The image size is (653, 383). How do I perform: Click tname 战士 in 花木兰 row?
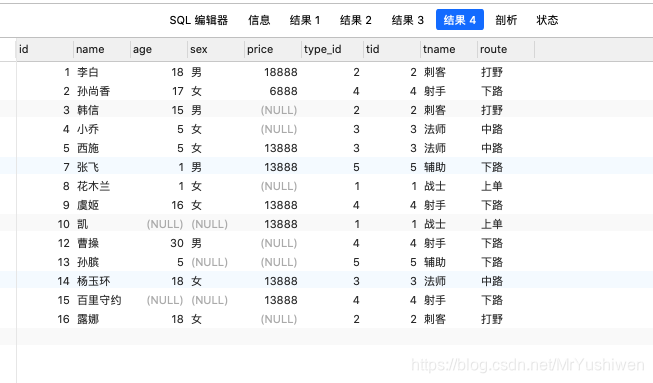point(435,186)
